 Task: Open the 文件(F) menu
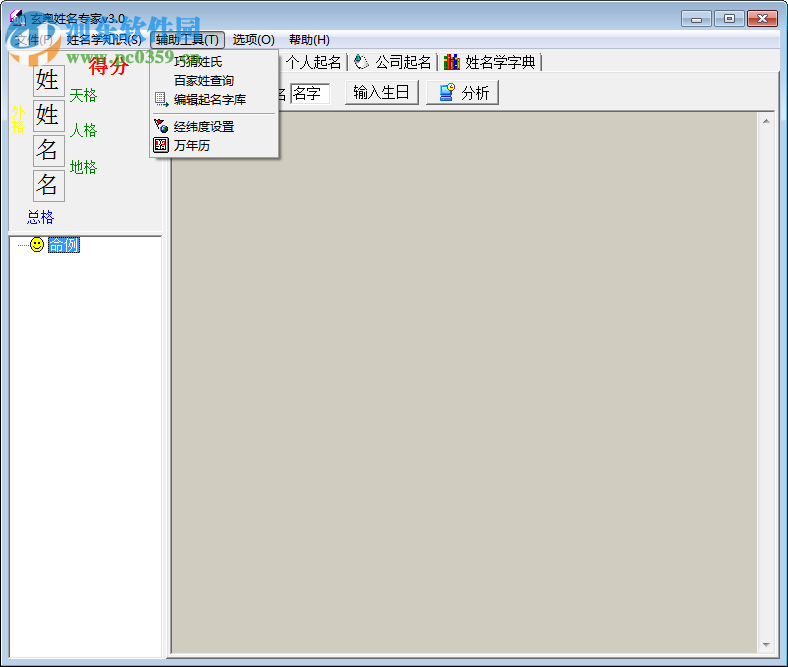pos(34,40)
